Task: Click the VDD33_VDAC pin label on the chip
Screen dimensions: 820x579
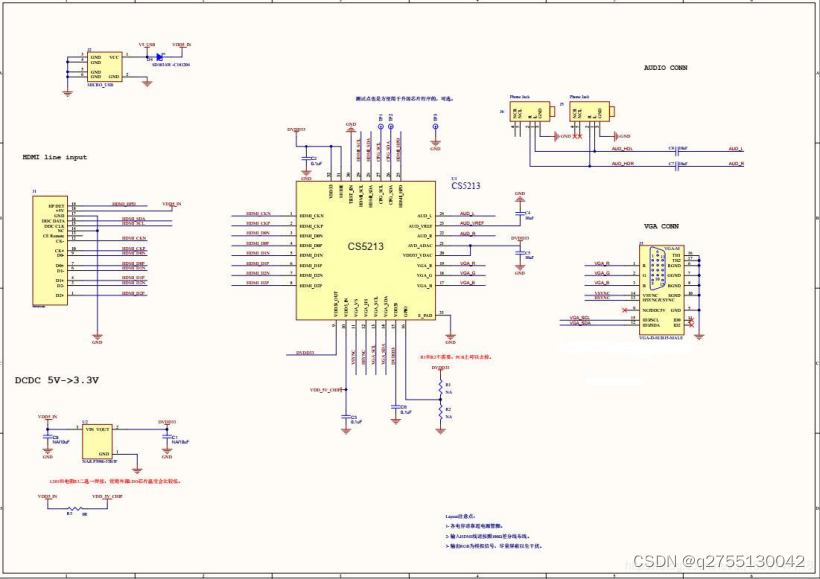Action: click(x=417, y=255)
